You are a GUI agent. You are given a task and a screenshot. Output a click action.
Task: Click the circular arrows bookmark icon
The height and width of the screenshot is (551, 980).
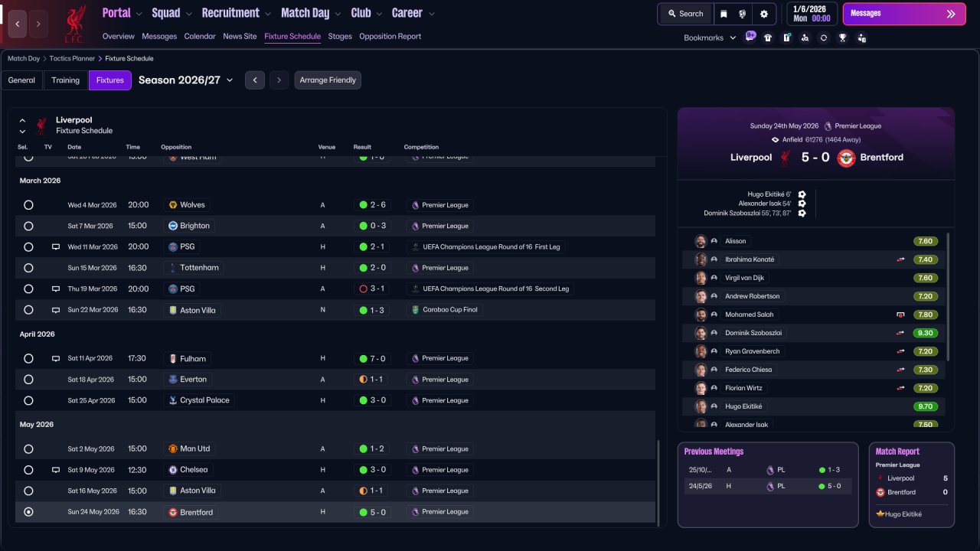click(x=824, y=37)
